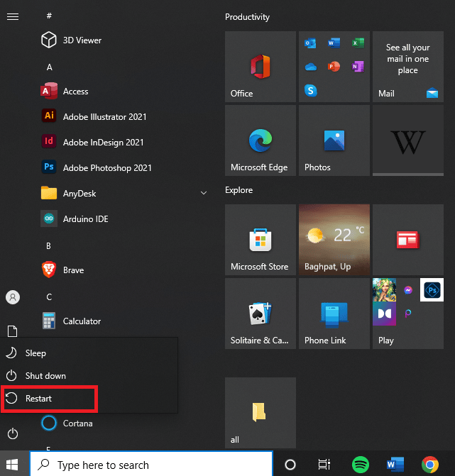Open Arduino IDE
This screenshot has width=455, height=476.
coord(85,219)
